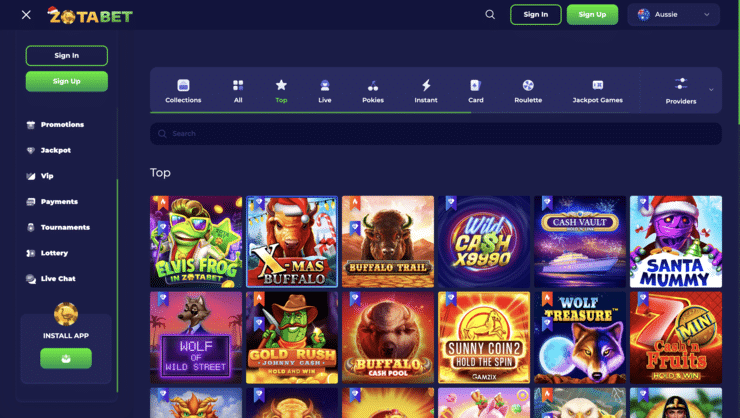The image size is (740, 418).
Task: Open Promotions from the sidebar
Action: 62,125
